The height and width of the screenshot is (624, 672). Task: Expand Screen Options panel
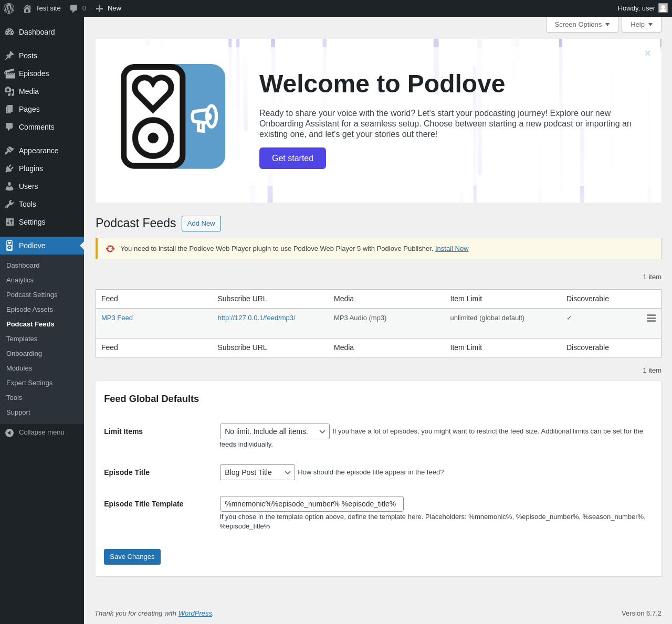[582, 25]
